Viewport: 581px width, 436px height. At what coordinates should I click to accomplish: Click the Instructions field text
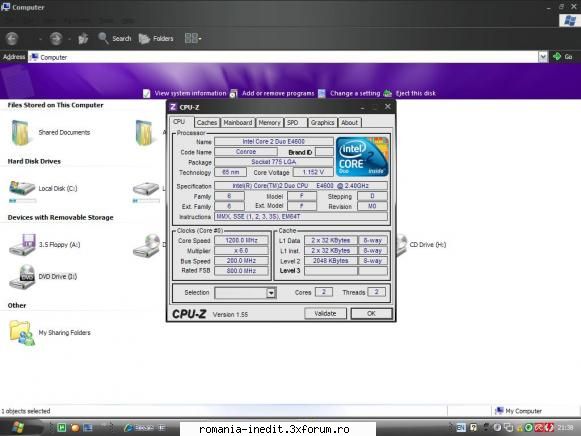(301, 216)
